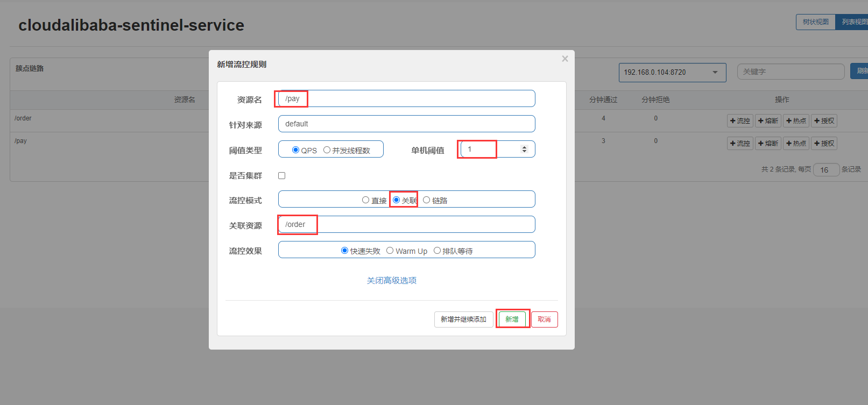Click the 分钟通过 column header
The height and width of the screenshot is (405, 868).
[603, 100]
